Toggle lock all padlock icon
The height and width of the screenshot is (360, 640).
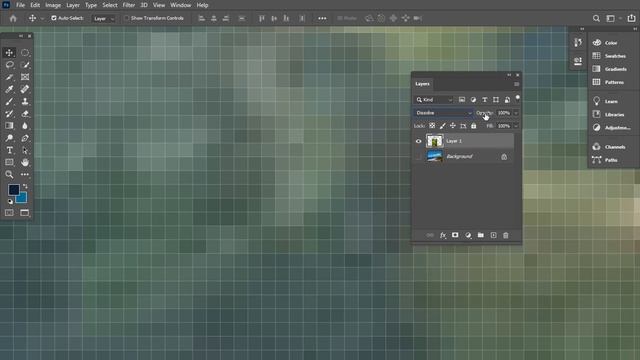pos(473,126)
